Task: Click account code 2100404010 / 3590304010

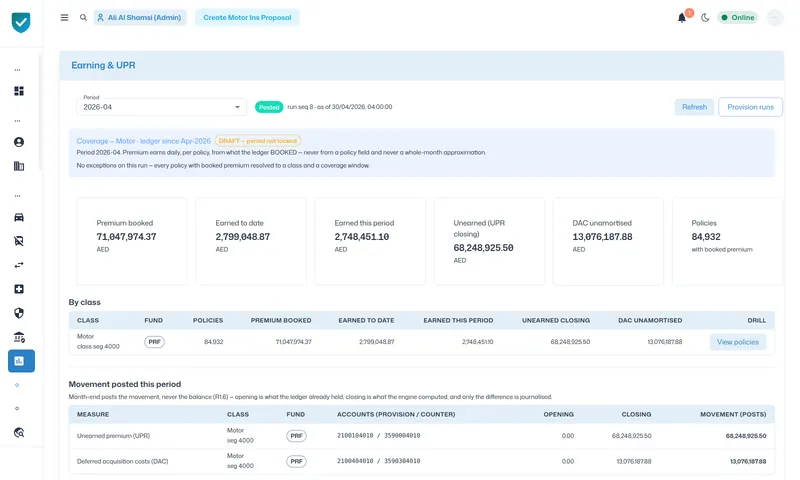Action: (379, 461)
